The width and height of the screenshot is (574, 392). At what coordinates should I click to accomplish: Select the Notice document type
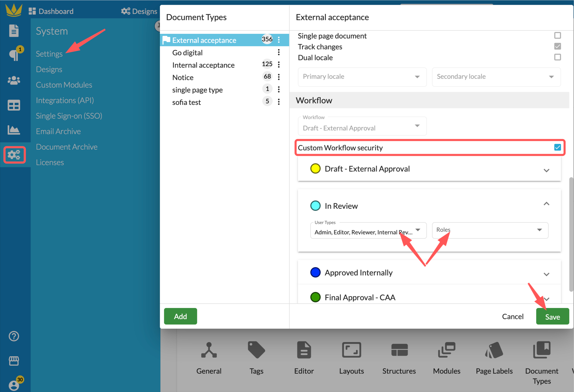point(183,78)
